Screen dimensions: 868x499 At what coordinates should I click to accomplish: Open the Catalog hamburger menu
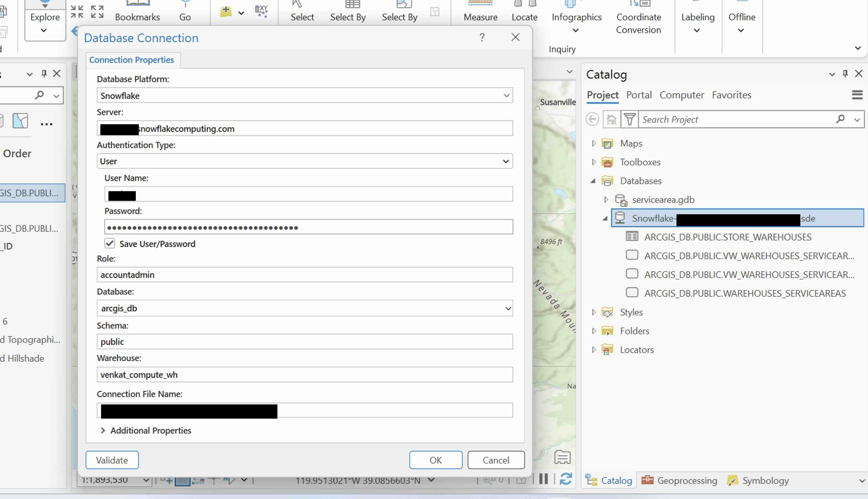pos(857,95)
